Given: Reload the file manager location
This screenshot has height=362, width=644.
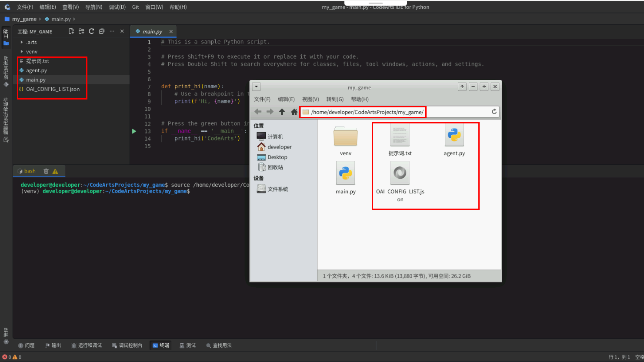Looking at the screenshot, I should [494, 112].
